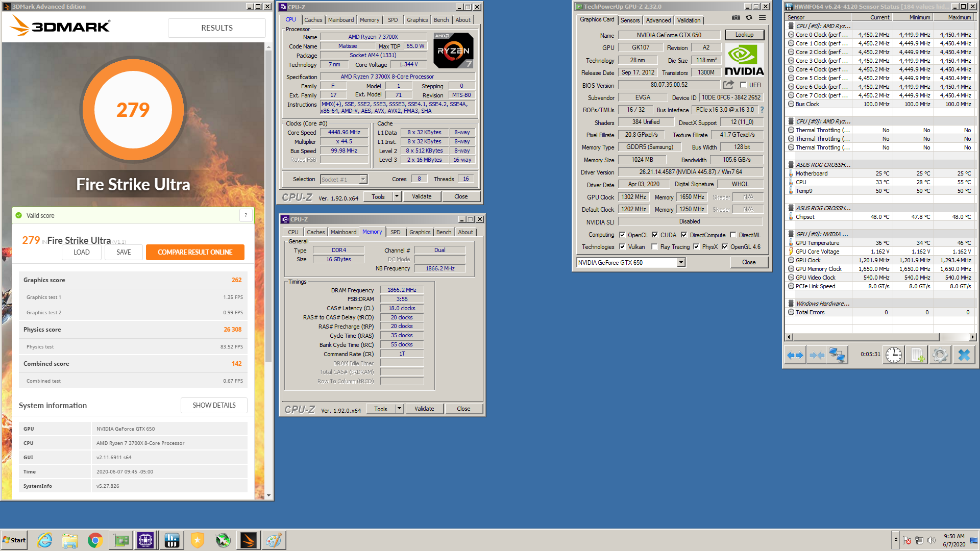
Task: Click HWiNFO expand arrows icon
Action: pos(795,355)
